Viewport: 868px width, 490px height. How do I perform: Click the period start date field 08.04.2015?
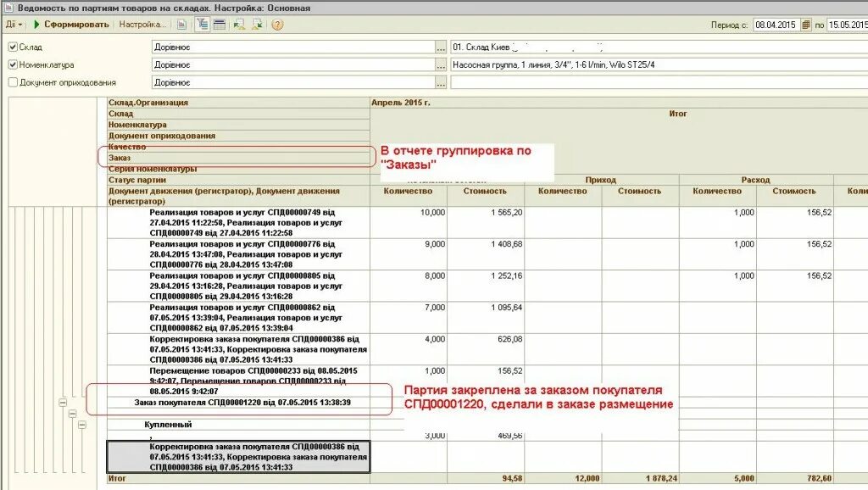tap(776, 25)
